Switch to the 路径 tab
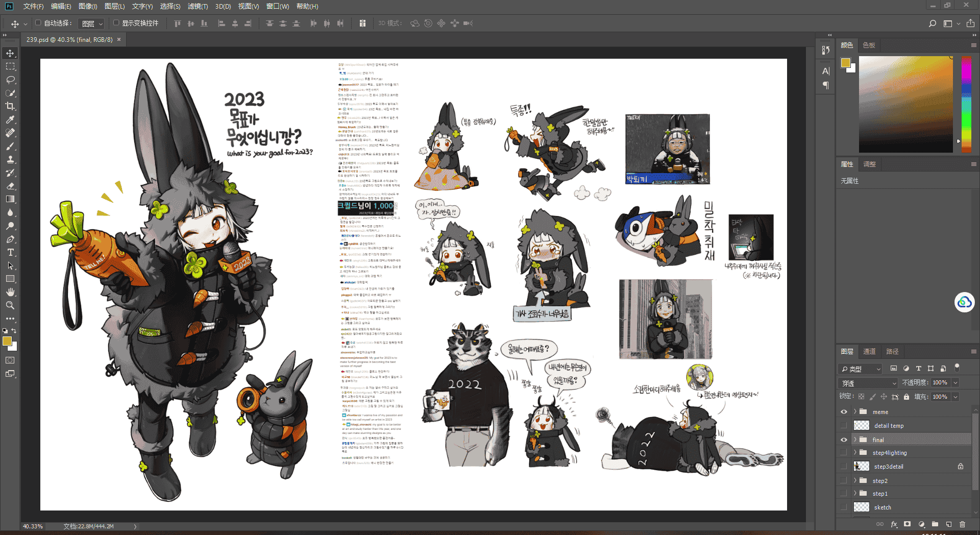This screenshot has height=535, width=980. pyautogui.click(x=892, y=351)
